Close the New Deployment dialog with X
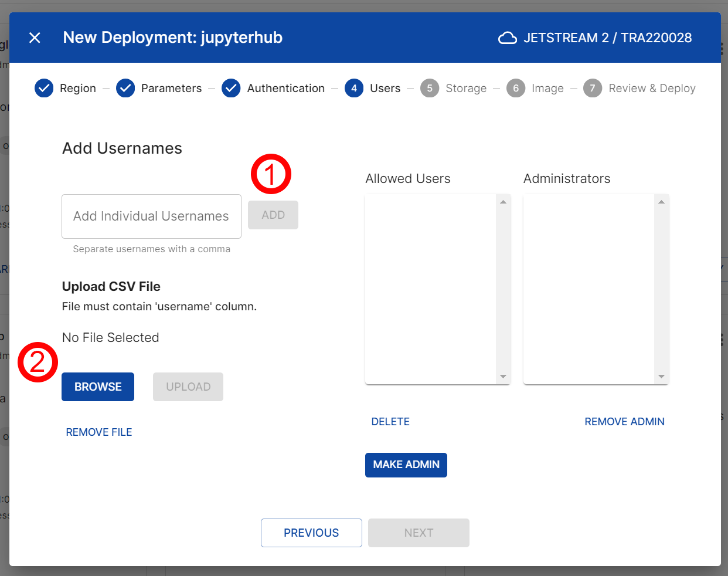Viewport: 728px width, 576px height. (x=35, y=38)
